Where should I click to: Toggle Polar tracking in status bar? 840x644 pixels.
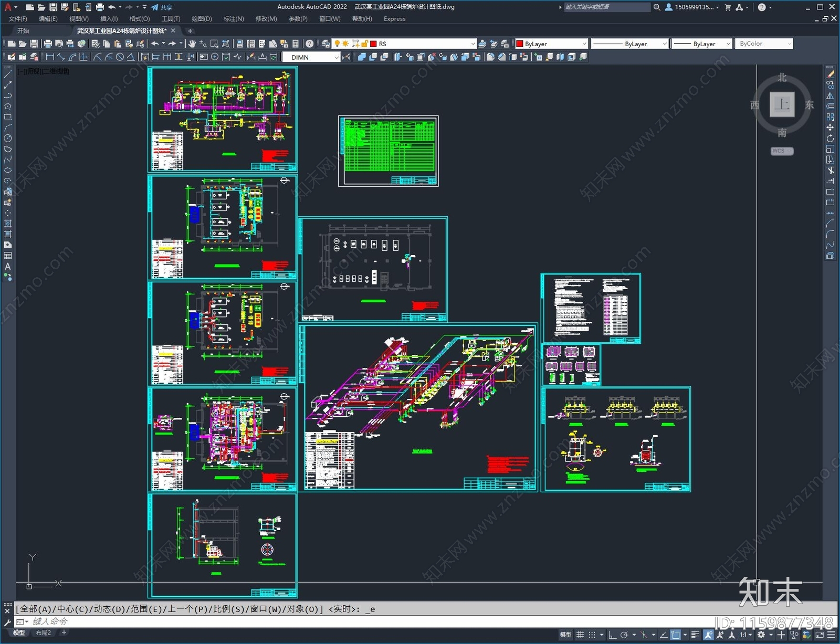pyautogui.click(x=624, y=635)
